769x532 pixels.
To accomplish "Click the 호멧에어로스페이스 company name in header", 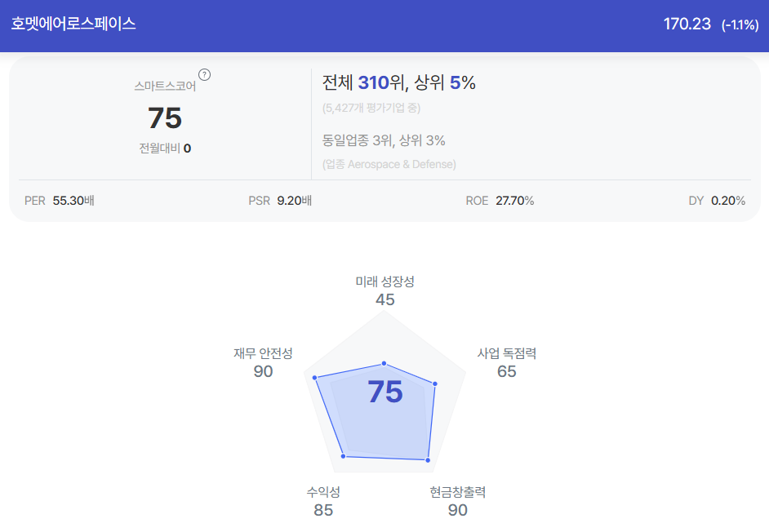I will pyautogui.click(x=73, y=24).
